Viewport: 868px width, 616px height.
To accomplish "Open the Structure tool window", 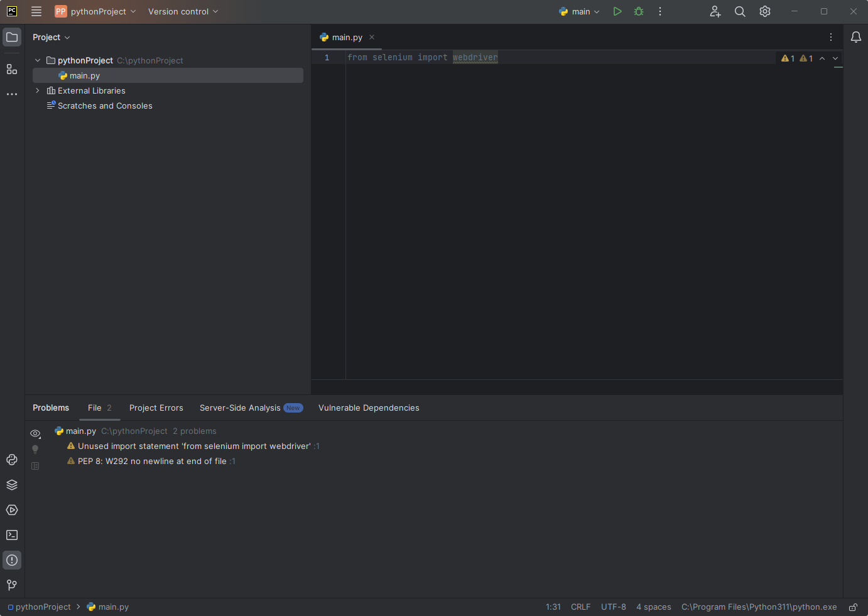I will (12, 69).
